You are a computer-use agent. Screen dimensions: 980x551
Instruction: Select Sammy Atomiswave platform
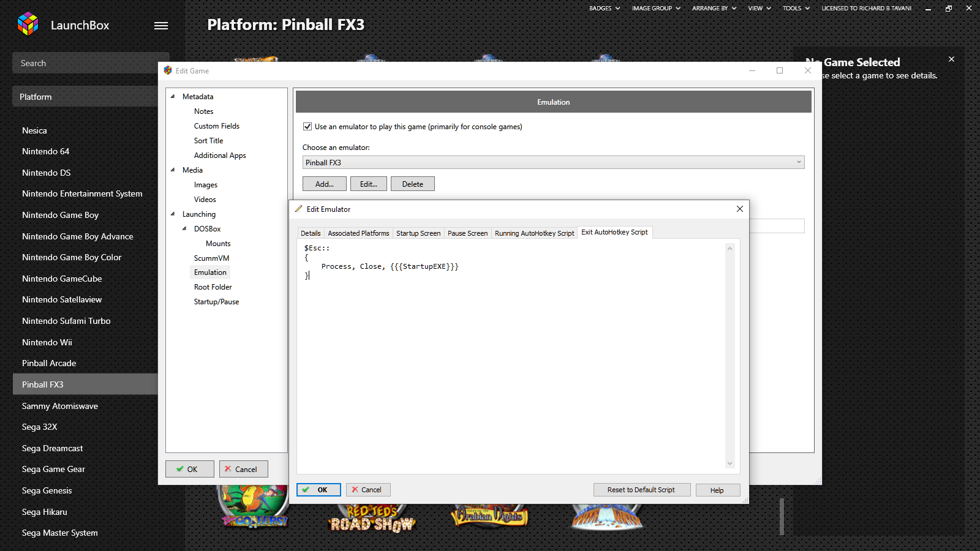60,406
